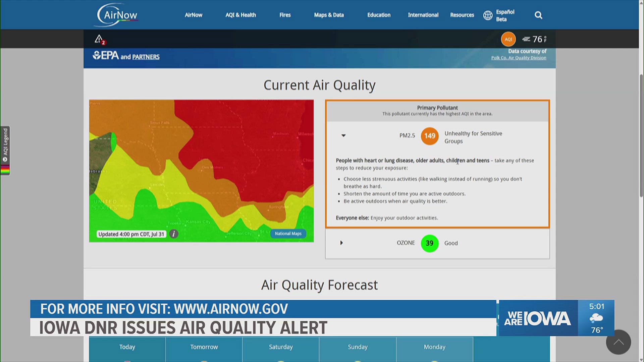Open the map info icon
Image resolution: width=644 pixels, height=362 pixels.
[x=174, y=234]
